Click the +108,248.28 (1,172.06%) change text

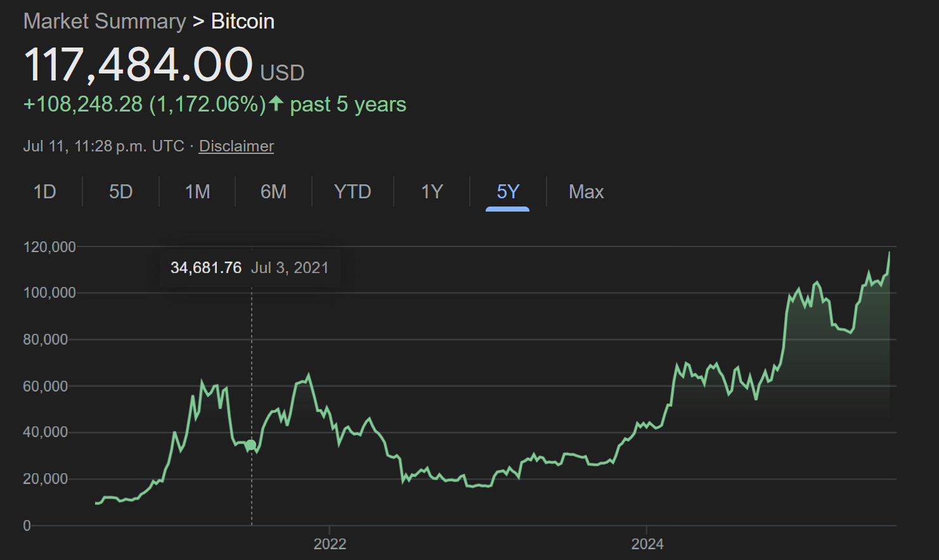145,104
